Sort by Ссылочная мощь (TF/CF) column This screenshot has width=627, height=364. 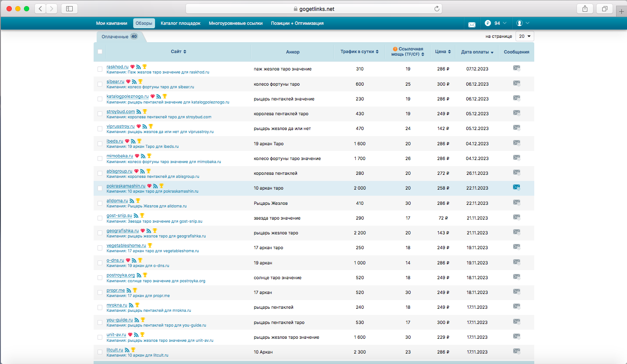coord(408,52)
